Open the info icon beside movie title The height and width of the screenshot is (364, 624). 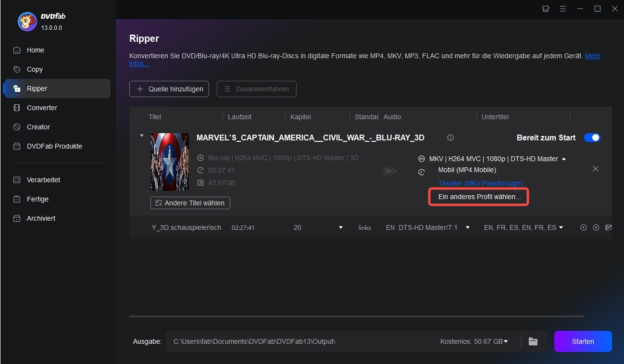(450, 138)
